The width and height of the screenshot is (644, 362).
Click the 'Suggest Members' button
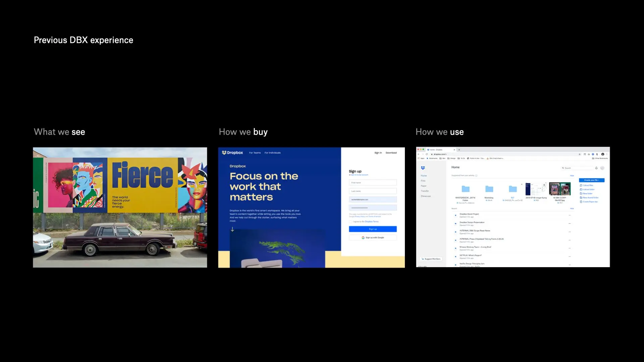(x=431, y=259)
